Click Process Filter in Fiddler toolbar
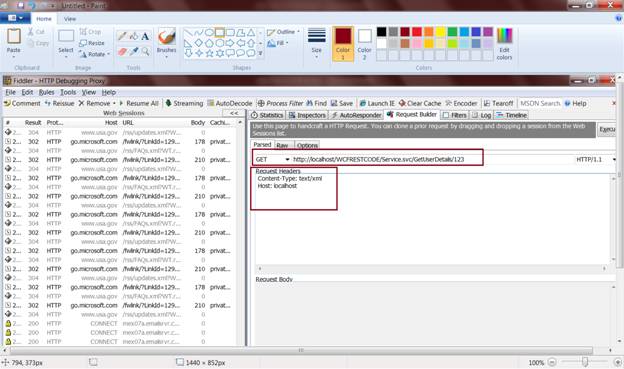This screenshot has width=624, height=369. [281, 103]
